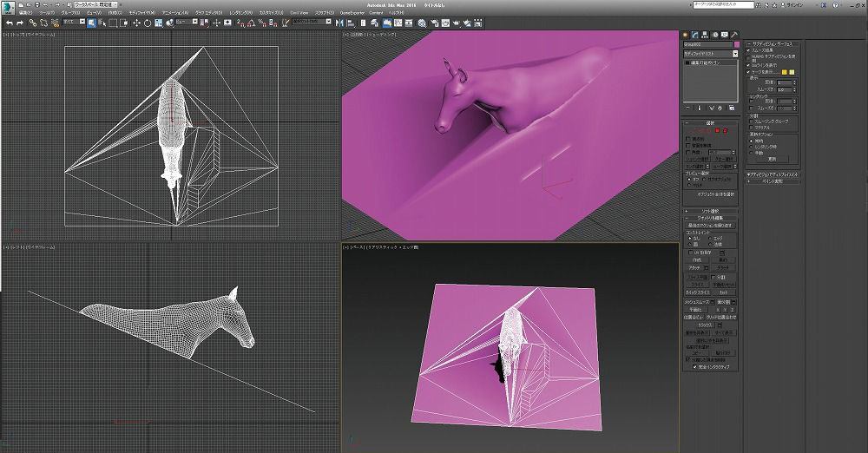Toggle スムーズ結果 checkbox
Viewport: 868px width, 453px height.
pos(748,49)
